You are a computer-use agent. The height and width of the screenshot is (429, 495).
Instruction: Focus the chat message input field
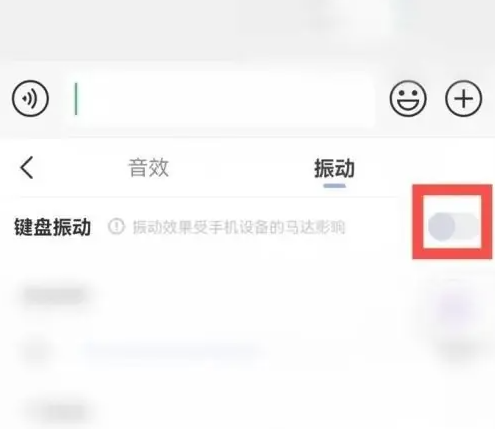pos(221,99)
